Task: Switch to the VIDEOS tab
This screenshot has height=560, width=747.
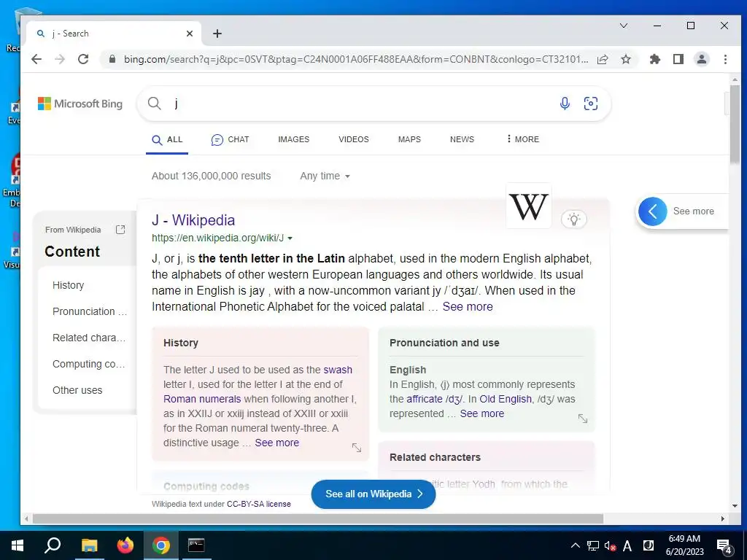Action: 354,139
